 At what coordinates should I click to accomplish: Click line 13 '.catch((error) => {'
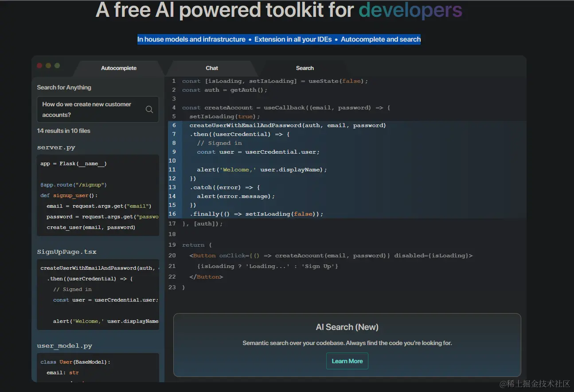point(225,187)
